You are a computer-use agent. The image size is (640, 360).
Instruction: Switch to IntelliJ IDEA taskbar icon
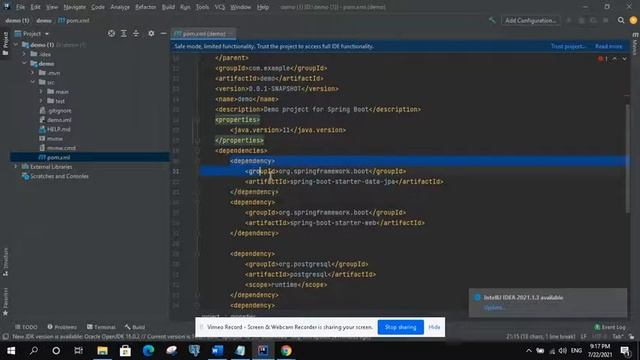pos(263,351)
